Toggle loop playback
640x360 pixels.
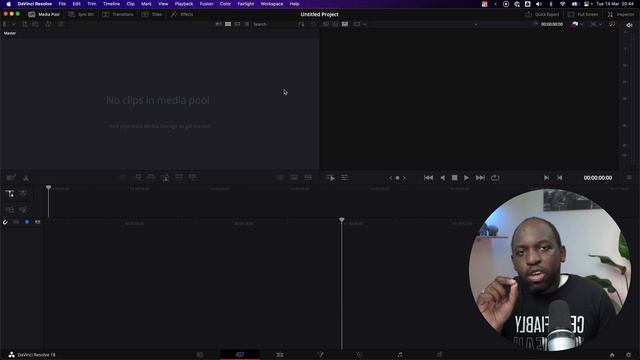[x=495, y=178]
